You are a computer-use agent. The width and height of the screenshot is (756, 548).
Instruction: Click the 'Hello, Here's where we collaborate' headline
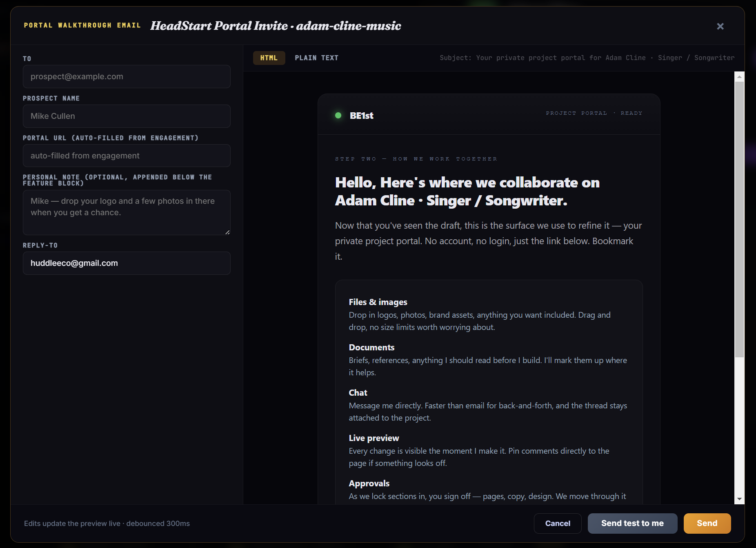tap(467, 192)
